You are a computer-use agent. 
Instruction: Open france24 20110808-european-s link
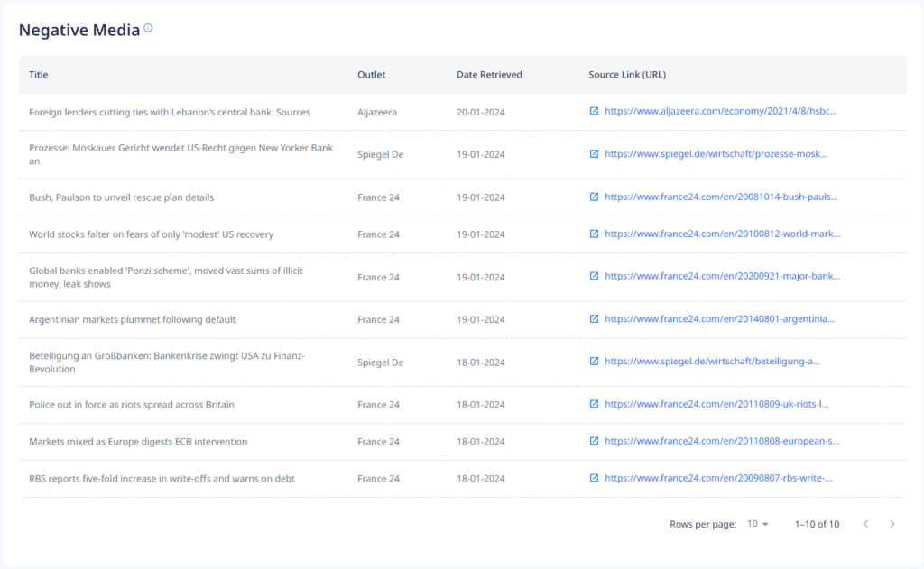point(722,441)
